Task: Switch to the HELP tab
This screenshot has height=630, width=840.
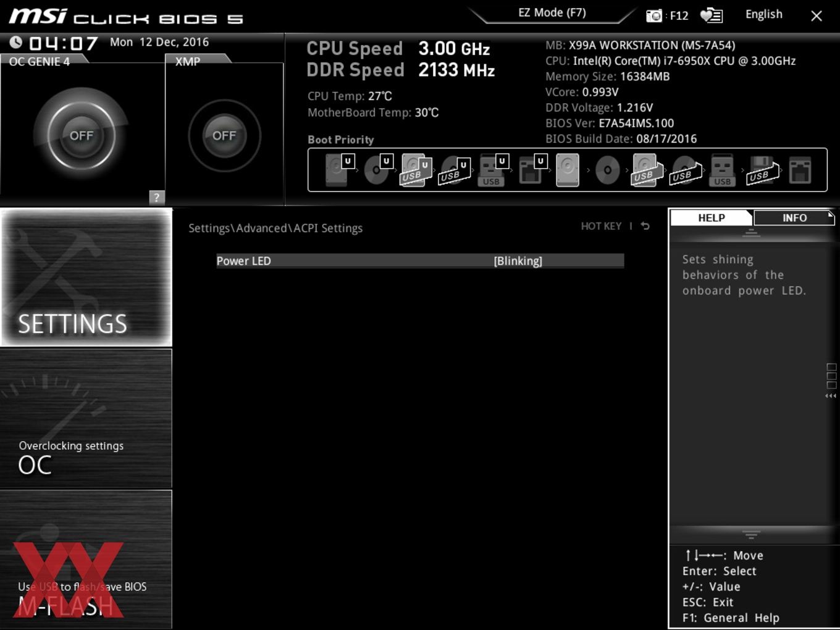Action: coord(712,217)
